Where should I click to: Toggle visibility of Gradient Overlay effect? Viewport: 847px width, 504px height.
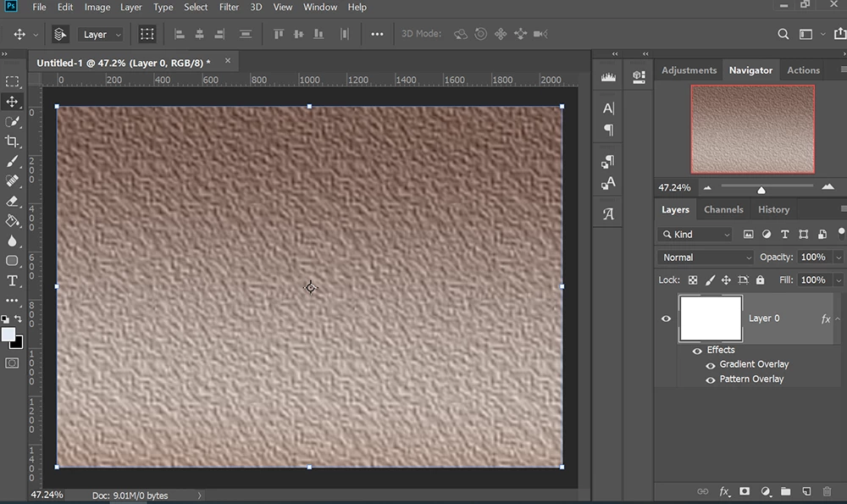(x=711, y=364)
